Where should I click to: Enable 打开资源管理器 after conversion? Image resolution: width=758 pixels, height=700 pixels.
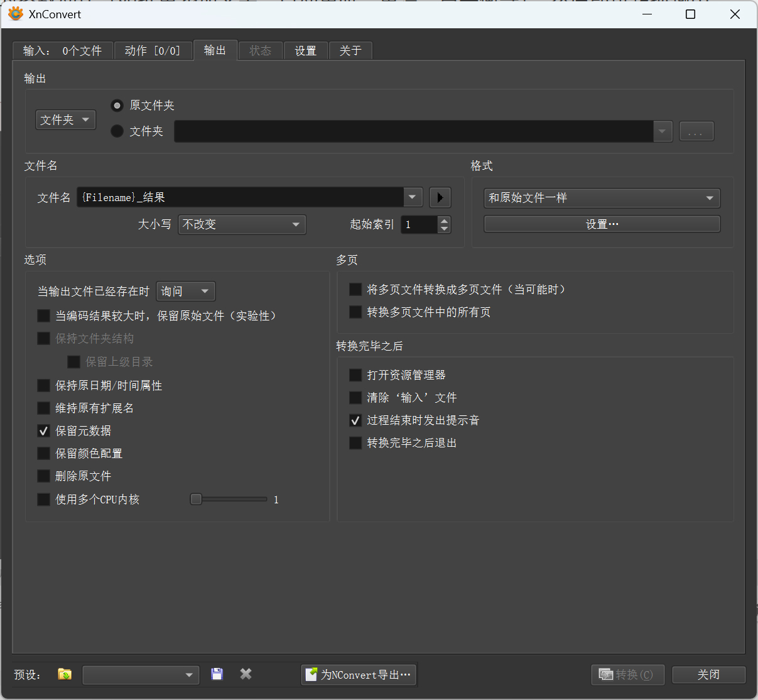[355, 375]
